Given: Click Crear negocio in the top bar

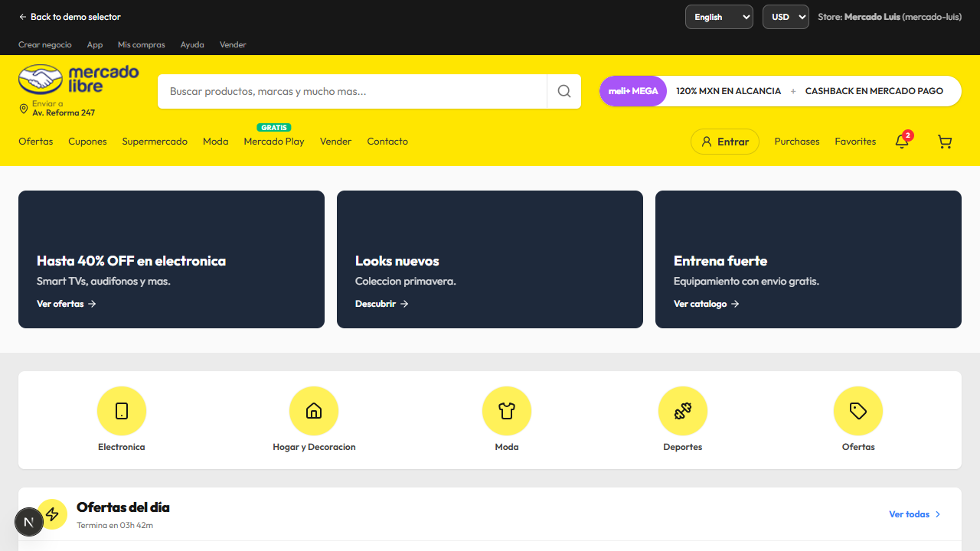Looking at the screenshot, I should click(45, 44).
